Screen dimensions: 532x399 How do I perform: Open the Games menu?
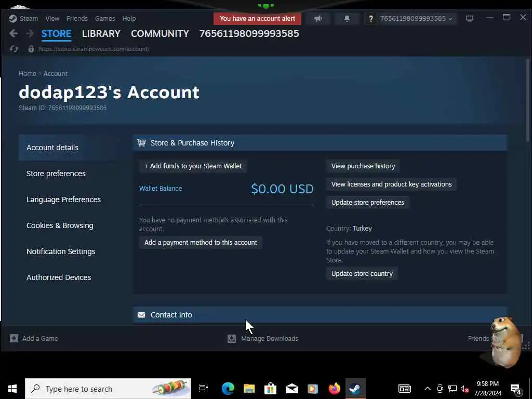coord(105,18)
